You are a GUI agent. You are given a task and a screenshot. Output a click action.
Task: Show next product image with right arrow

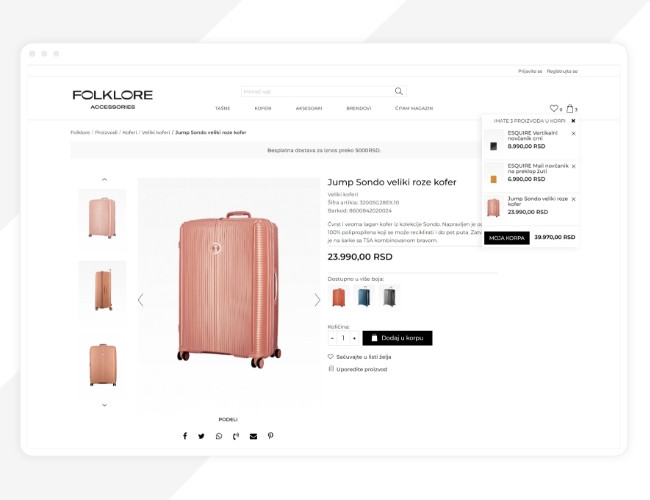coord(317,299)
